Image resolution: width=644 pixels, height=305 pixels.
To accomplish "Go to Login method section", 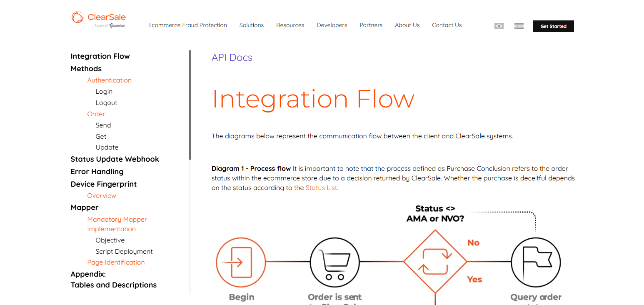I will point(104,92).
